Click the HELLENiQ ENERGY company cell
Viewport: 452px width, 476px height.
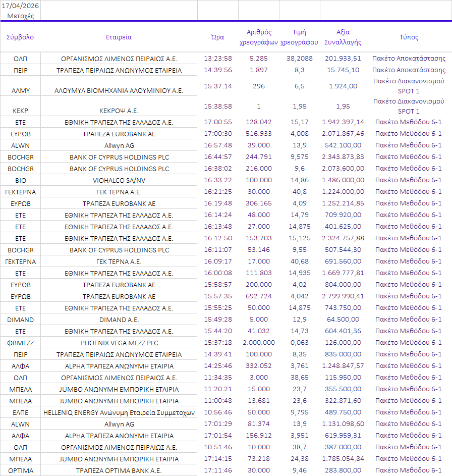click(x=119, y=412)
